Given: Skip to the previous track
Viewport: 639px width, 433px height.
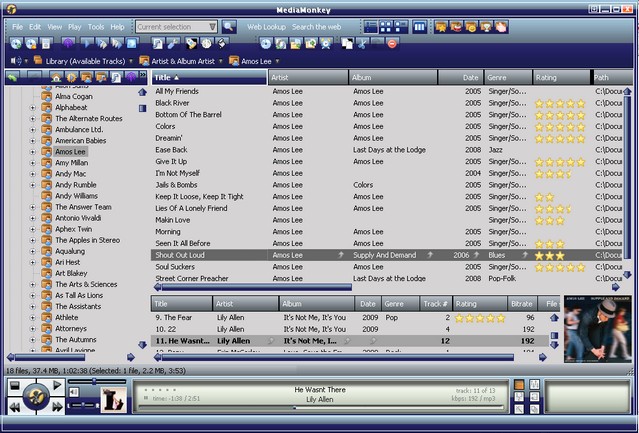Looking at the screenshot, I should [15, 407].
